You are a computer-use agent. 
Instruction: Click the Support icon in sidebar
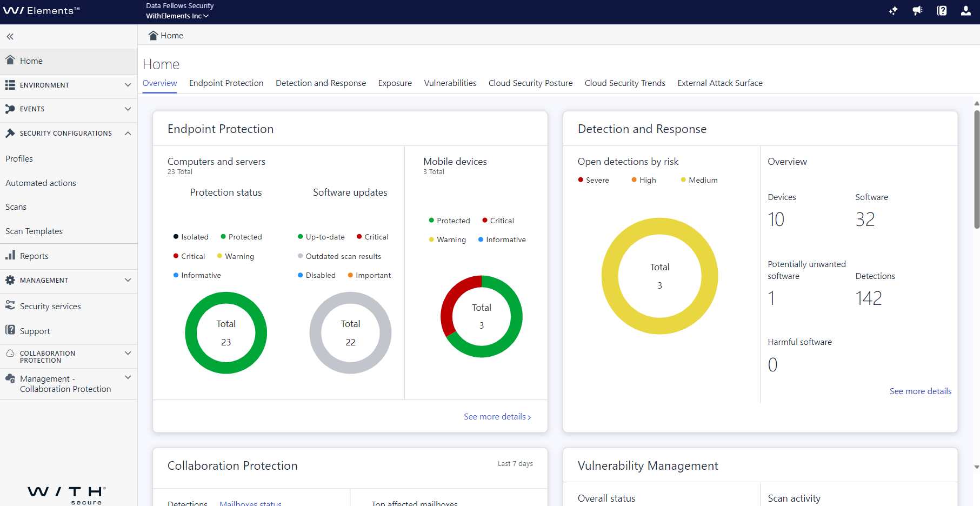coord(10,330)
